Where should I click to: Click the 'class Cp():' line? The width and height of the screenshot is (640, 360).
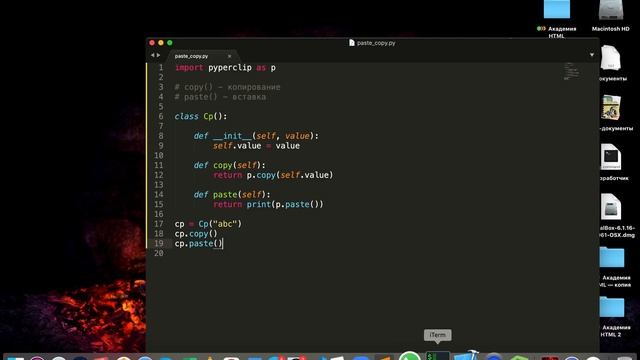(200, 116)
